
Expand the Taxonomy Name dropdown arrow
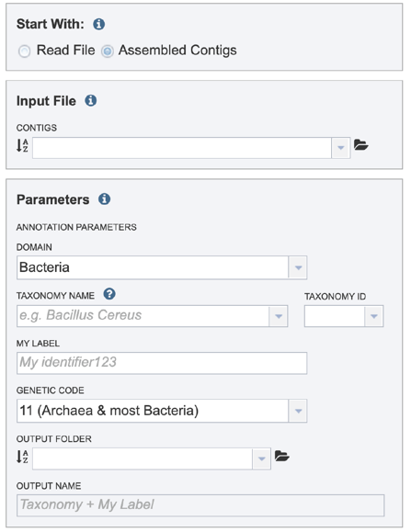coord(279,316)
